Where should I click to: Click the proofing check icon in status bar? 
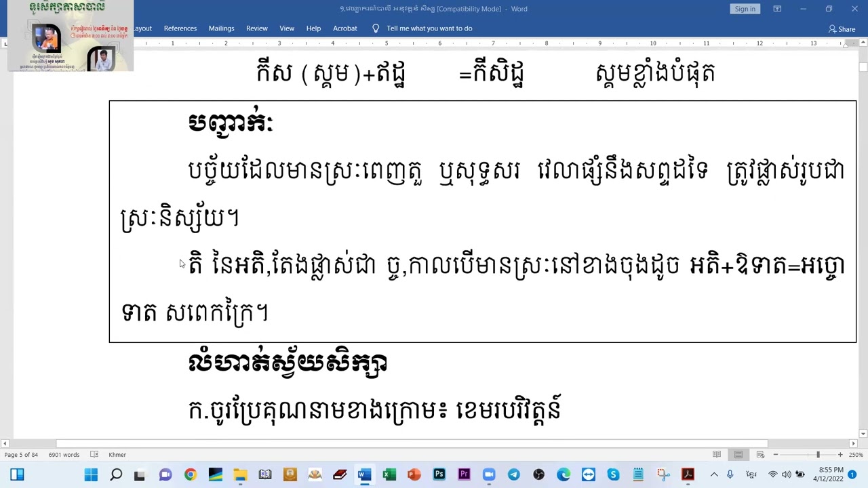94,455
